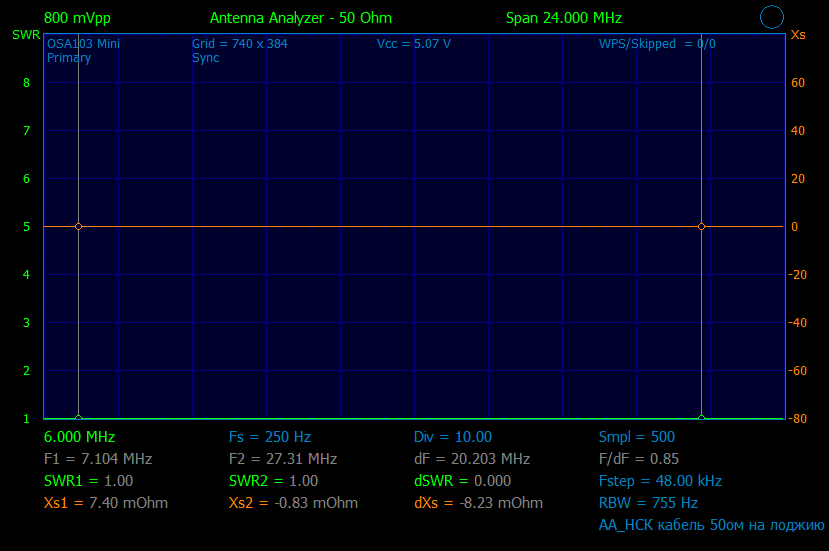829x551 pixels.
Task: Click the orange Xs axis label
Action: [x=798, y=35]
